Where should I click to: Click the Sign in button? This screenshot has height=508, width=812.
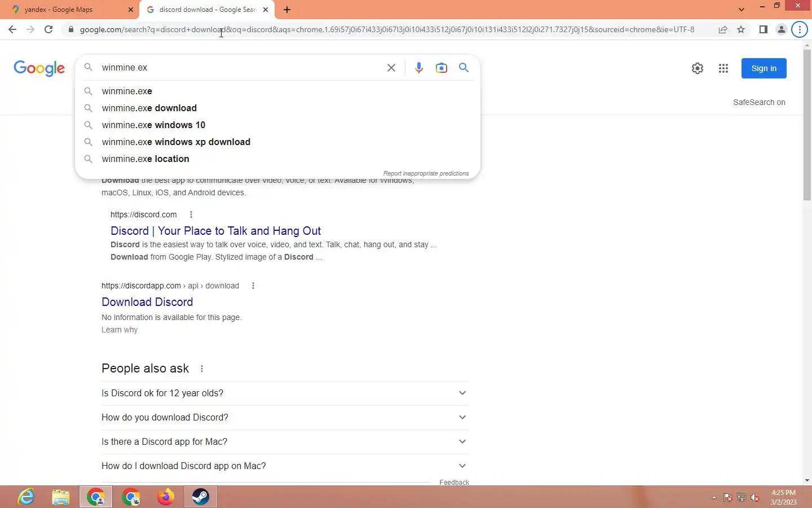764,68
